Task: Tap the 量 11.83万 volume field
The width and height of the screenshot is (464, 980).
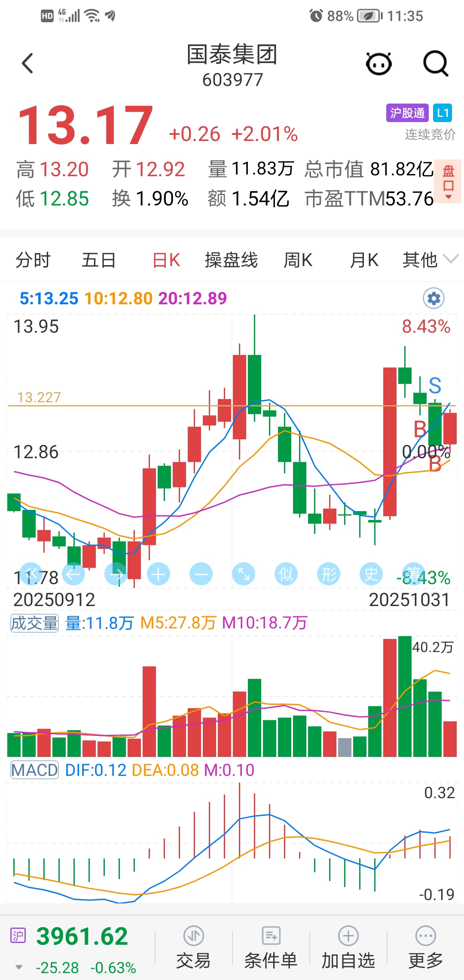Action: 251,169
